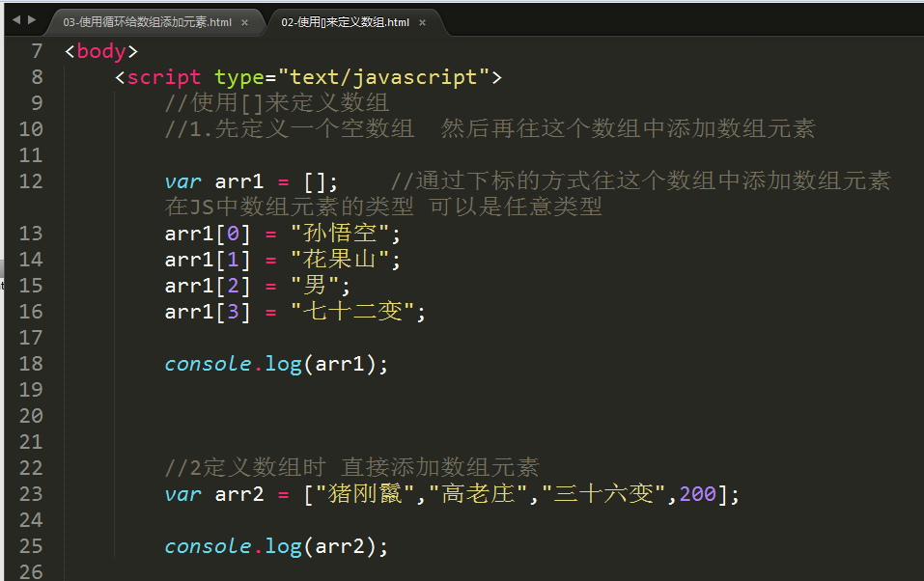The width and height of the screenshot is (924, 581).
Task: Click line number 7 in gutter
Action: pyautogui.click(x=37, y=51)
